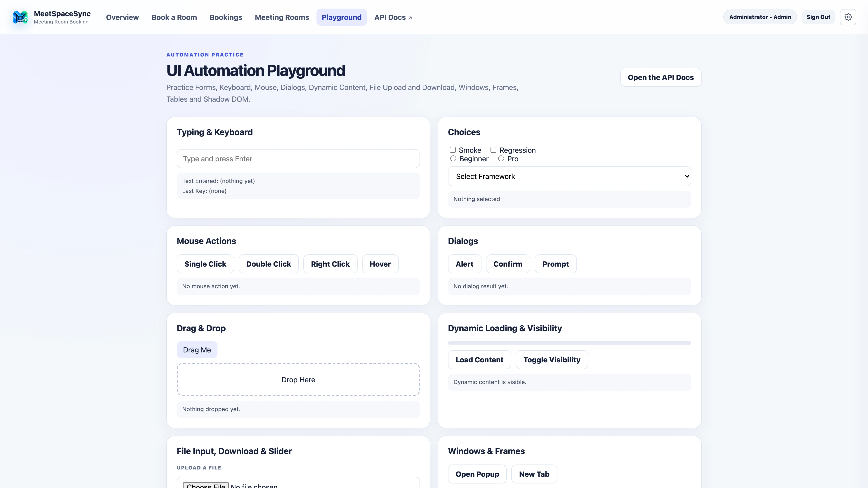This screenshot has width=868, height=488.
Task: Click the 'Nothing selected' status text
Action: click(476, 199)
